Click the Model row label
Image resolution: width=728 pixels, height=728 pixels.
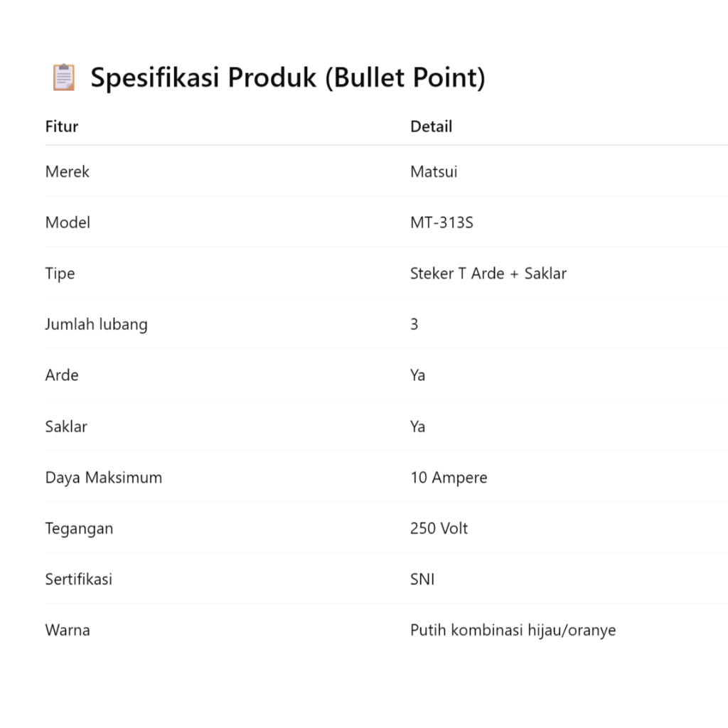pyautogui.click(x=68, y=223)
